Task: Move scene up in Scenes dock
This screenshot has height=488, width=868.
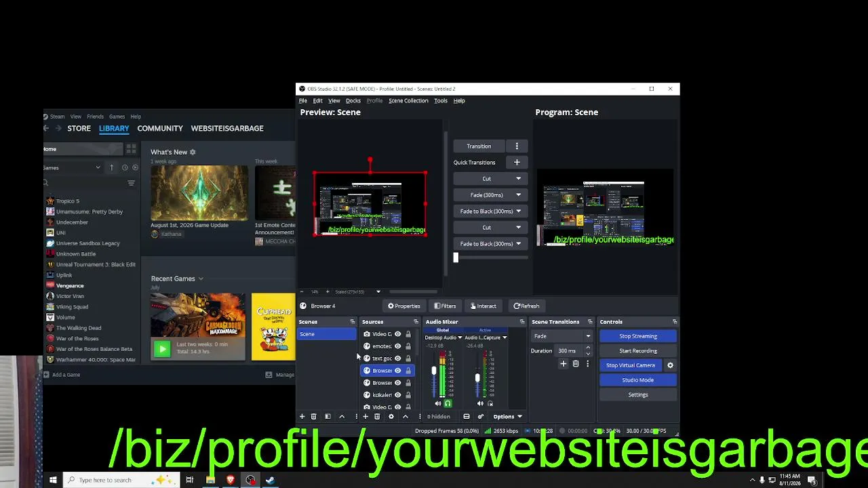Action: [342, 417]
